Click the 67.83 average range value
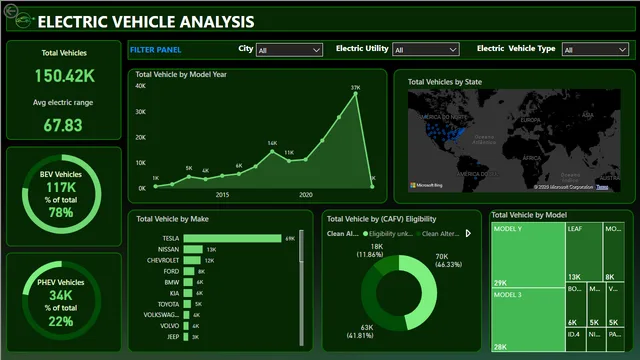 63,125
